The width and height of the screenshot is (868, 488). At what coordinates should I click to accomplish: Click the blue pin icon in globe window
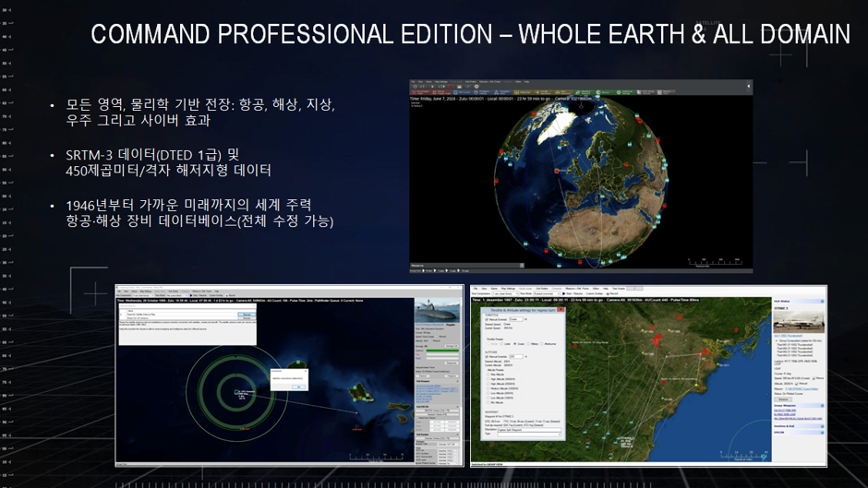pos(468,87)
